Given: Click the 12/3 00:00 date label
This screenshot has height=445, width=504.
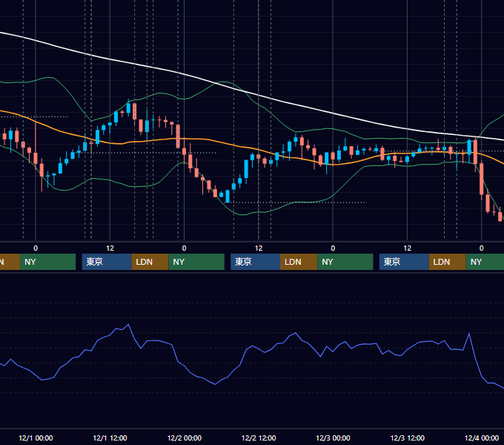Looking at the screenshot, I should click(x=333, y=438).
